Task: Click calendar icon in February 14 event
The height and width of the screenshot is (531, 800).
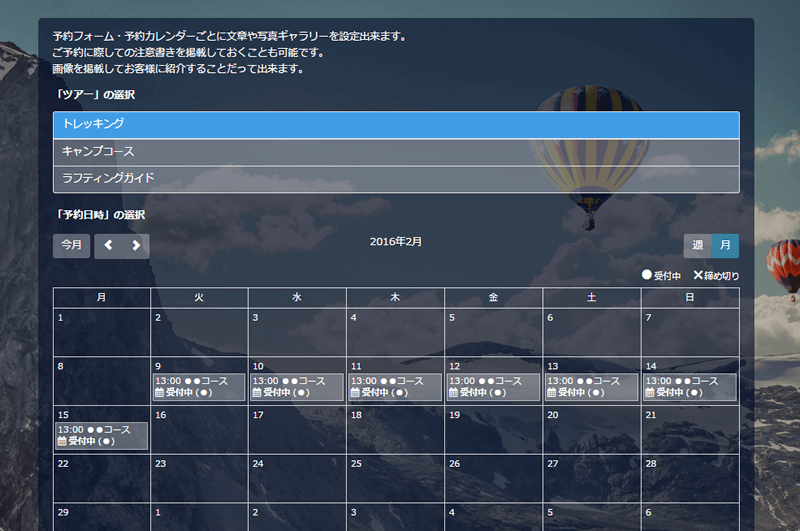Action: tap(649, 393)
